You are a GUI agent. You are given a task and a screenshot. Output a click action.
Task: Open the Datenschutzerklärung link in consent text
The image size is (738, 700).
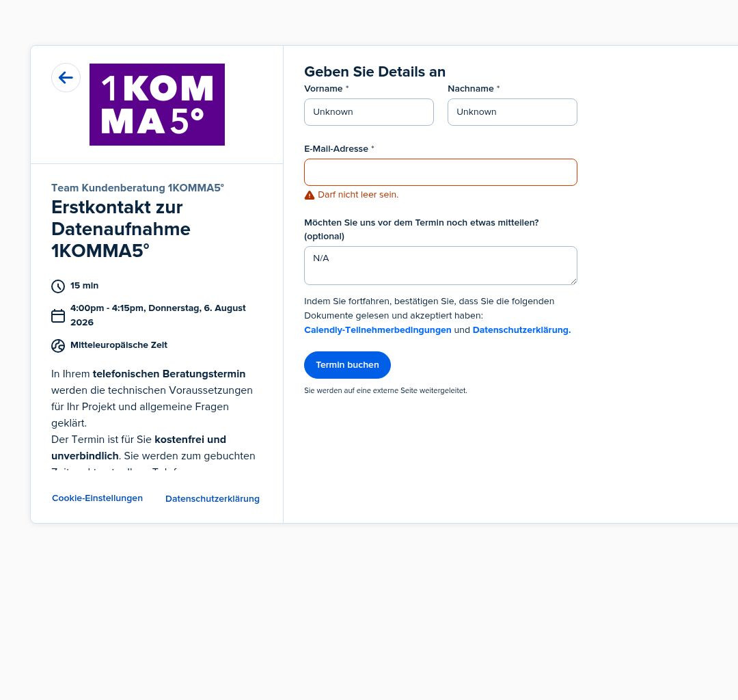[x=521, y=330]
